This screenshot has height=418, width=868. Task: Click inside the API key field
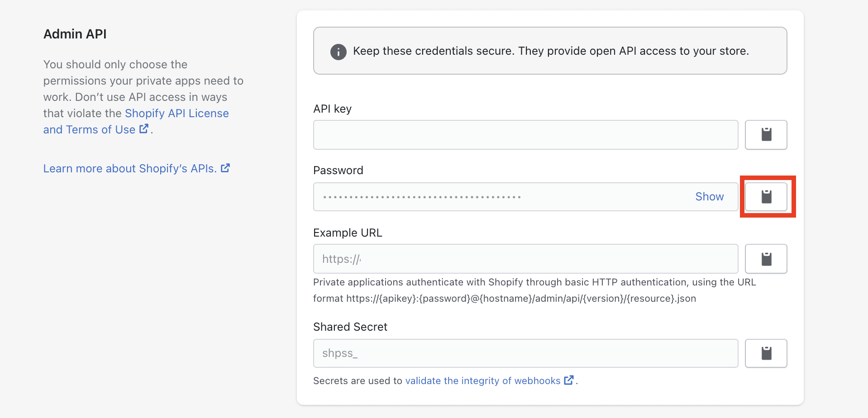525,134
